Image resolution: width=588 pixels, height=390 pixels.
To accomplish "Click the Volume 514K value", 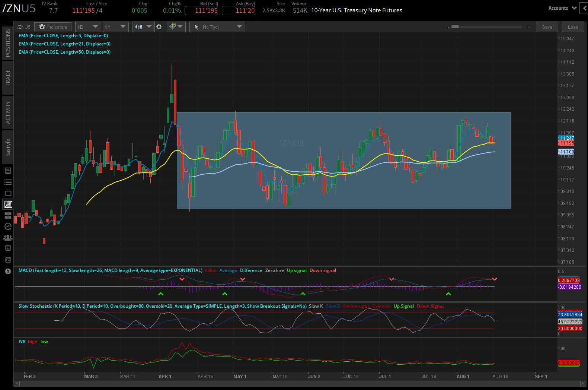I will 300,10.
